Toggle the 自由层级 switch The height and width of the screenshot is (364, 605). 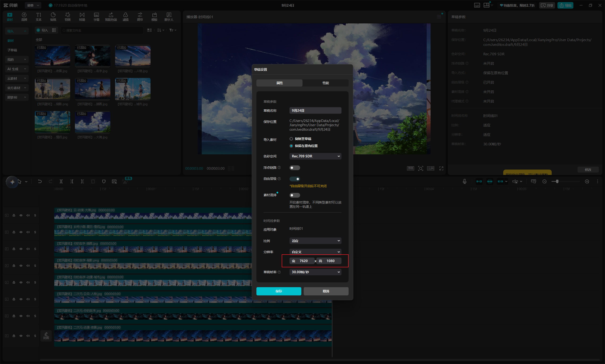(x=294, y=179)
